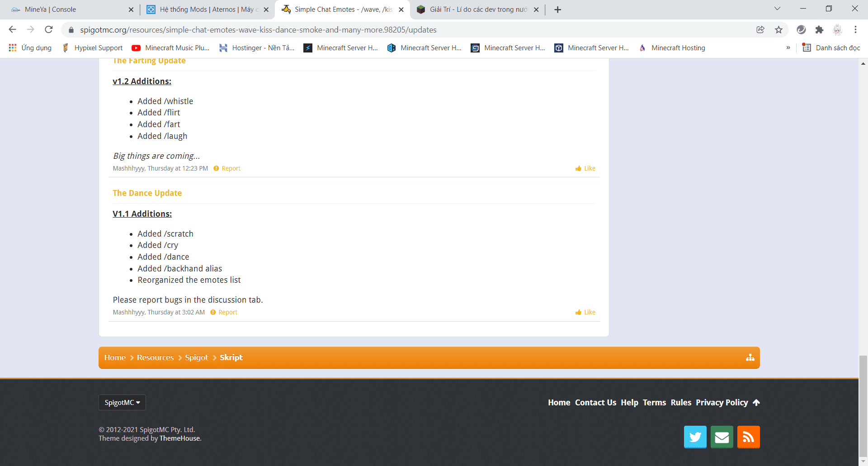View site information via the lock icon
Image resolution: width=868 pixels, height=466 pixels.
pos(71,30)
